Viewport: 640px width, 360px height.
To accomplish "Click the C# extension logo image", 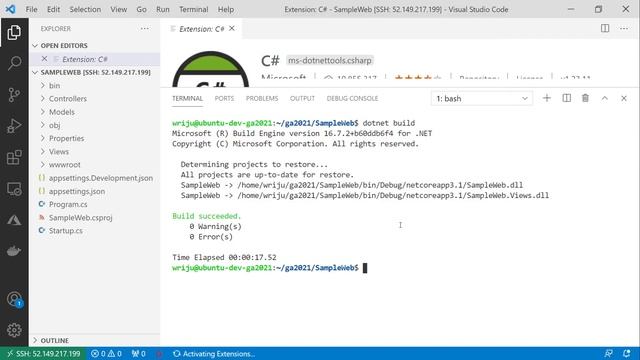I will (x=211, y=69).
